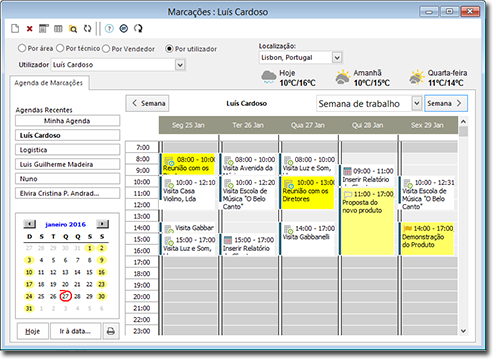Click the Ir à data... button
The width and height of the screenshot is (496, 363).
coord(75,331)
